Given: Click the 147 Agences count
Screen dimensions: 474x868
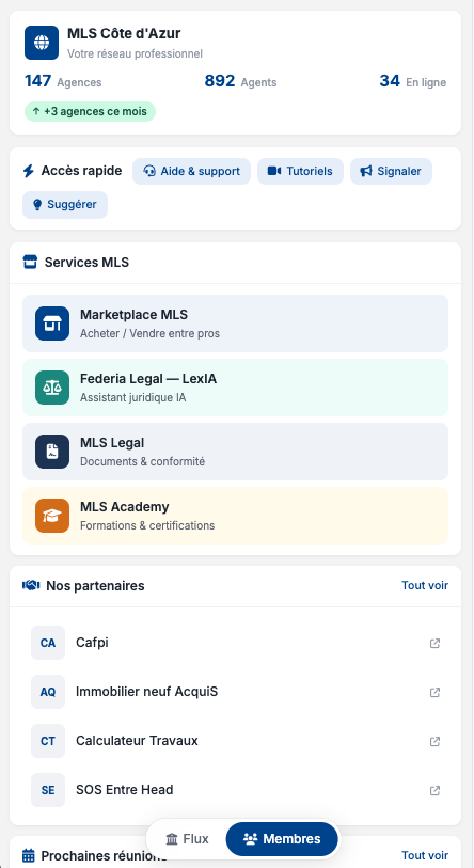Looking at the screenshot, I should (x=63, y=81).
